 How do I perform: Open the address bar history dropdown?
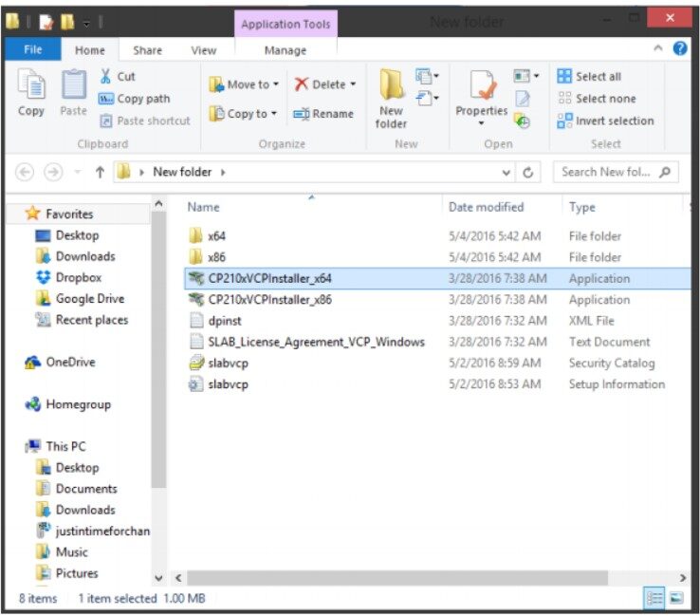(507, 173)
